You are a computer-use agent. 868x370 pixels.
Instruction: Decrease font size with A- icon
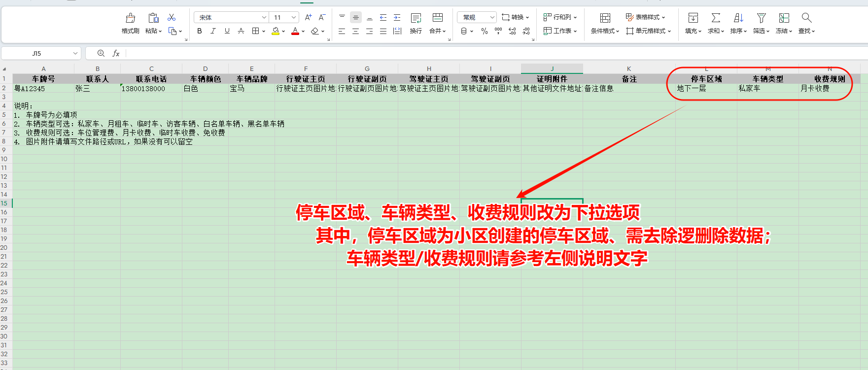tap(322, 17)
